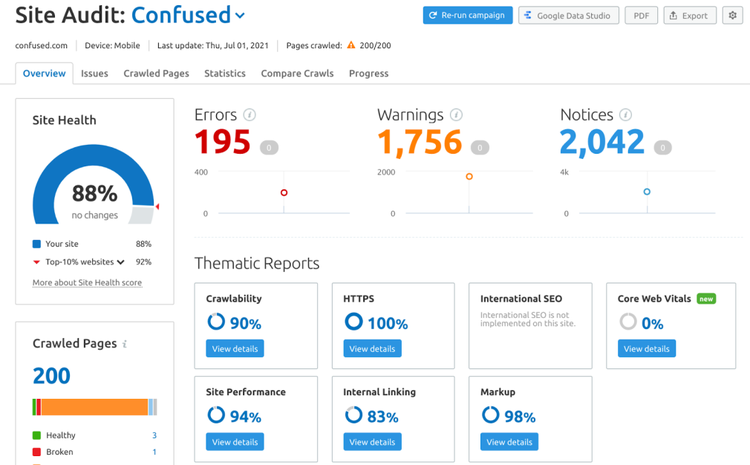
Task: Click the Core Web Vitals ring icon
Action: [x=628, y=321]
